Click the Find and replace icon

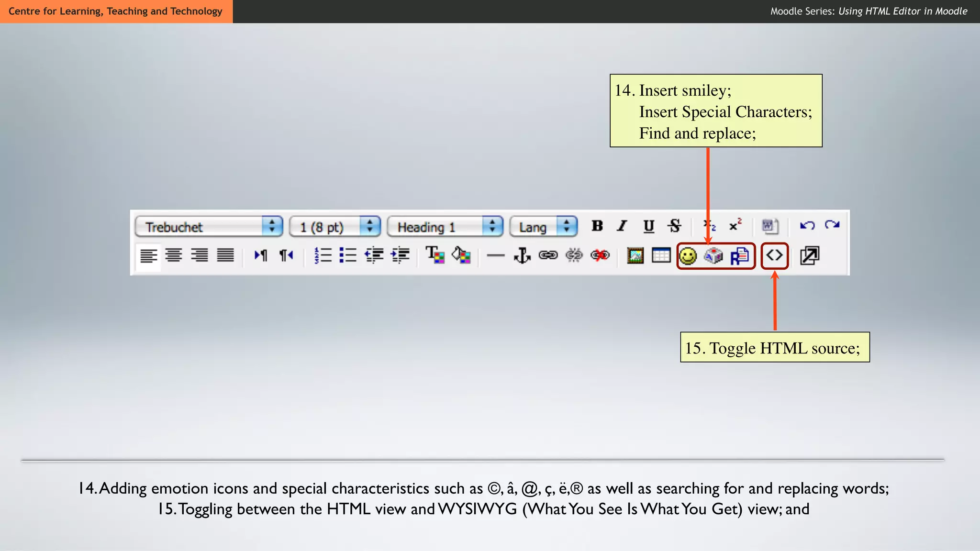pos(739,256)
